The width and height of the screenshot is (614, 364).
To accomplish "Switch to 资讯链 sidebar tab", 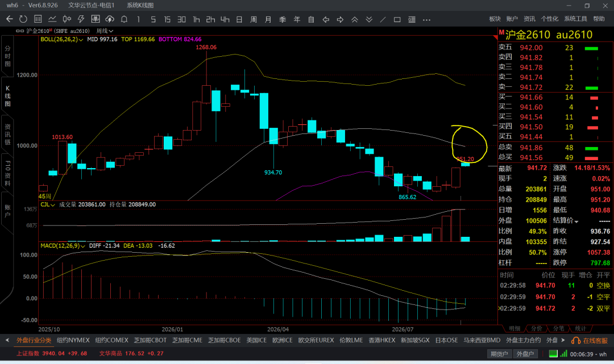I will (x=7, y=134).
